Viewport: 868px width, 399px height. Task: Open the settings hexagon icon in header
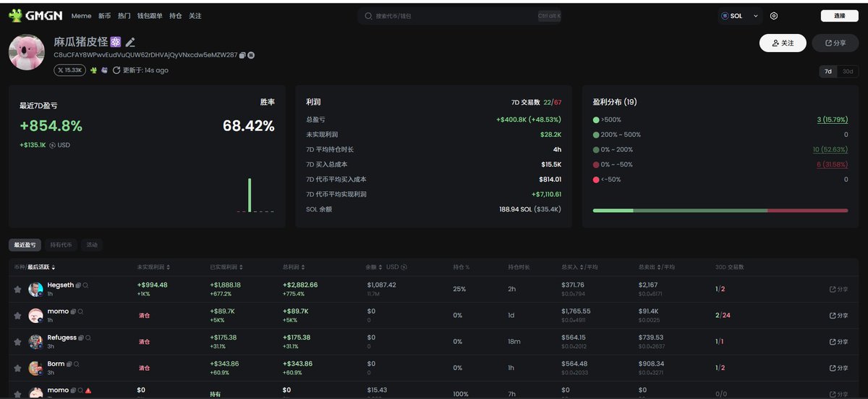coord(774,16)
